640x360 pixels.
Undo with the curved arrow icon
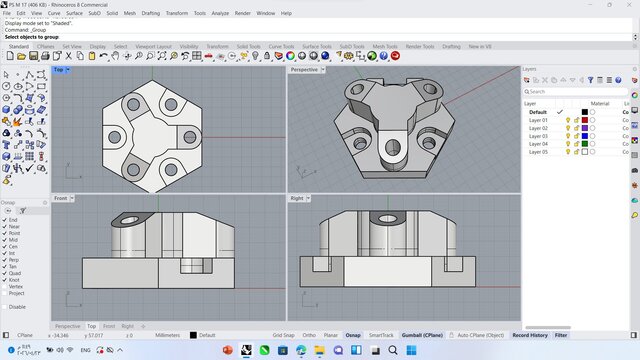click(104, 56)
